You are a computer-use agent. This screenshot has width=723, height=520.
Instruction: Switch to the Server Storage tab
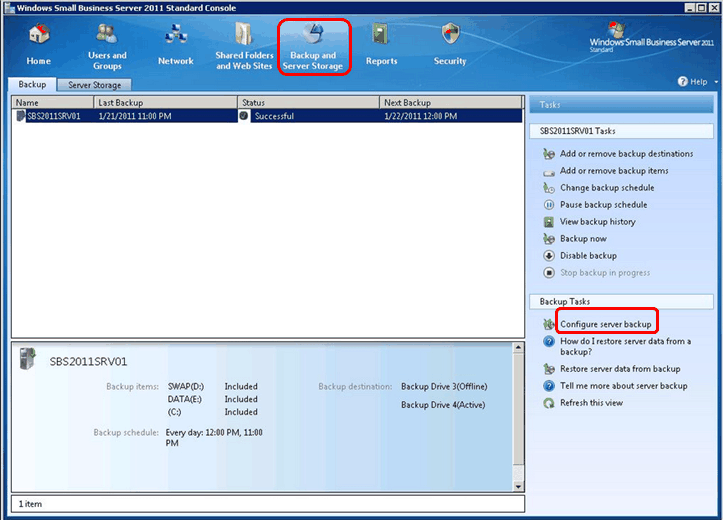coord(95,85)
